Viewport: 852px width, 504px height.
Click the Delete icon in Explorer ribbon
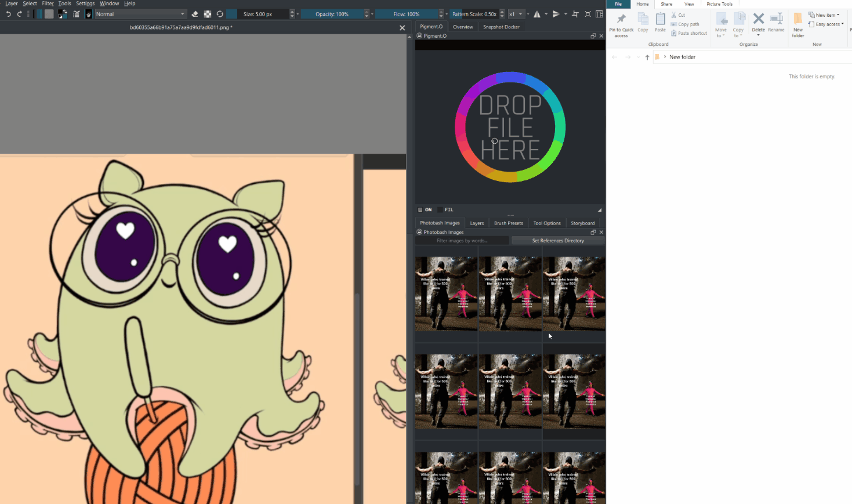click(x=758, y=22)
